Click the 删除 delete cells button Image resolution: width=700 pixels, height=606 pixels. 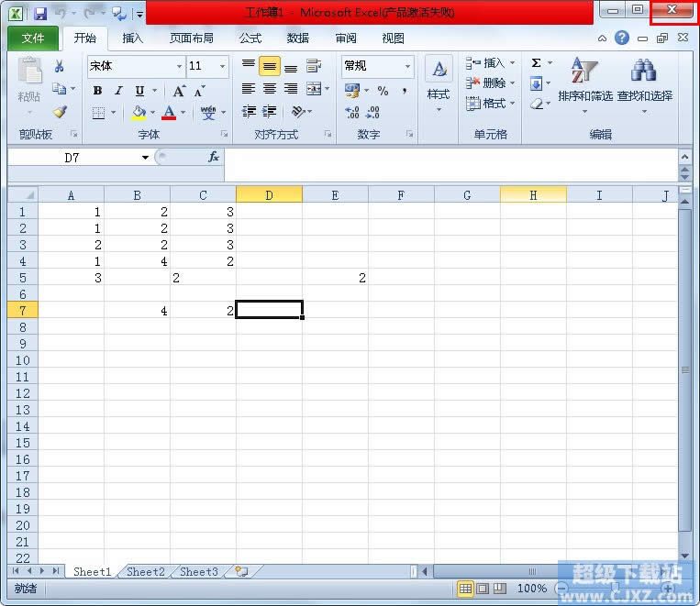pos(490,83)
